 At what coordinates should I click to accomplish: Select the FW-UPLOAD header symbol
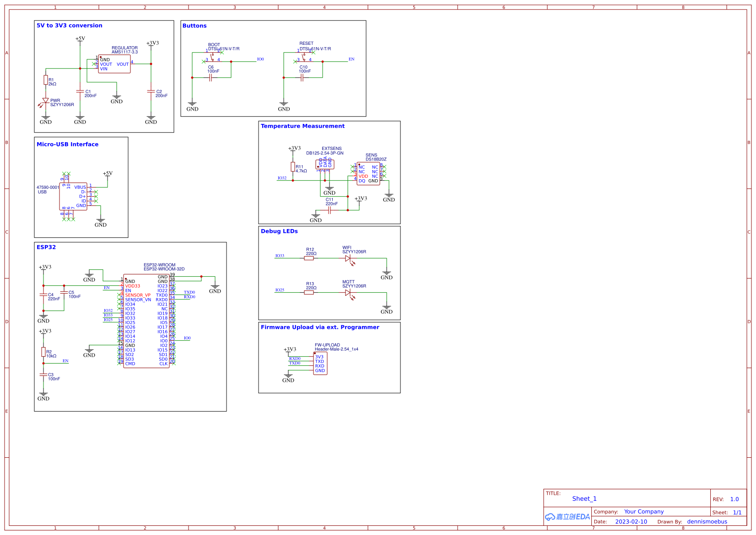320,364
